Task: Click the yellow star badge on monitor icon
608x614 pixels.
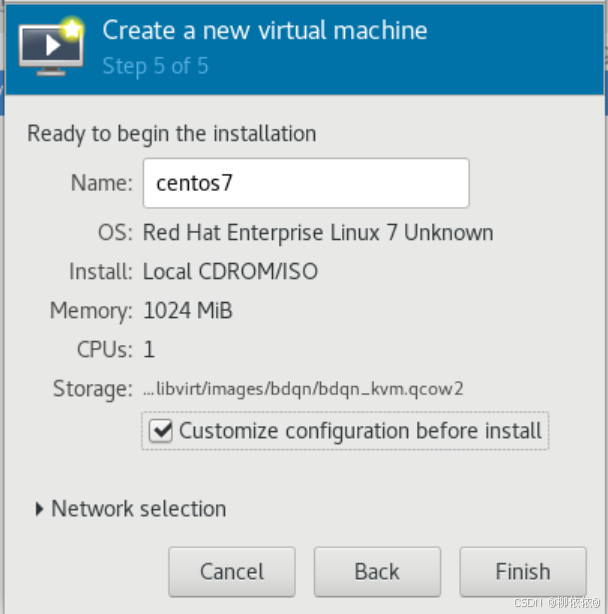Action: pos(72,29)
